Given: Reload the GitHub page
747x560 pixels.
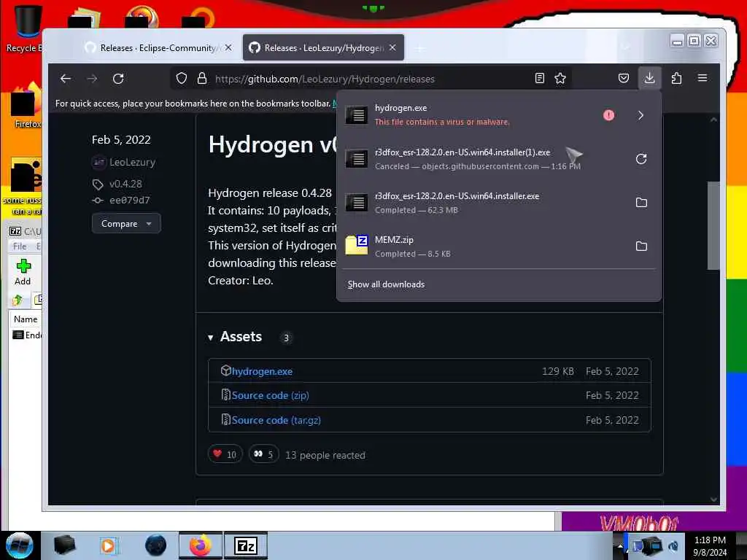Looking at the screenshot, I should (x=118, y=79).
